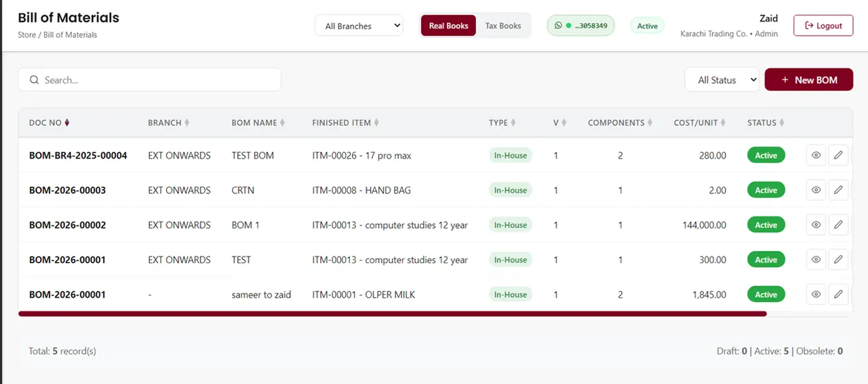Click the user name Zaid
Image resolution: width=868 pixels, height=384 pixels.
pyautogui.click(x=768, y=18)
